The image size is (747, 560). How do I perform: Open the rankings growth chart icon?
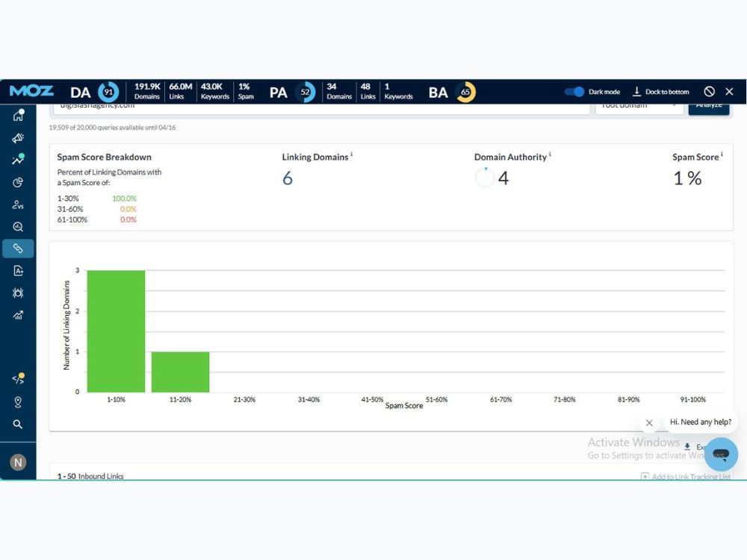pyautogui.click(x=18, y=315)
